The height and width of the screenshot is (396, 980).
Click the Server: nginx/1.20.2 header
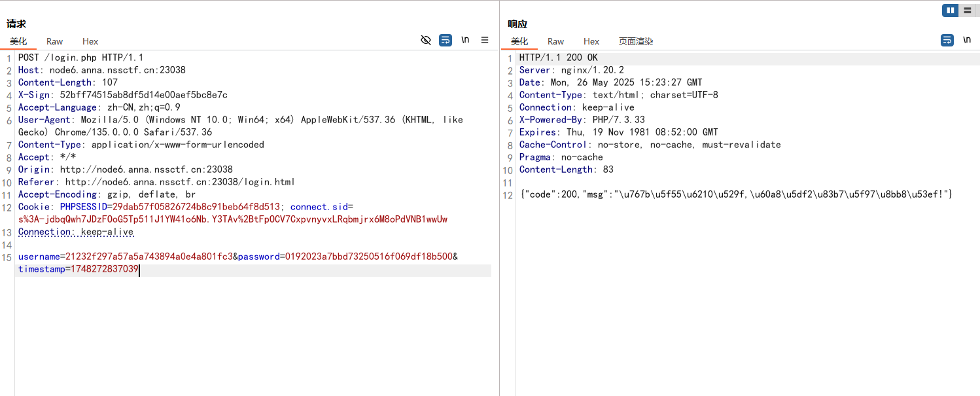pyautogui.click(x=572, y=70)
